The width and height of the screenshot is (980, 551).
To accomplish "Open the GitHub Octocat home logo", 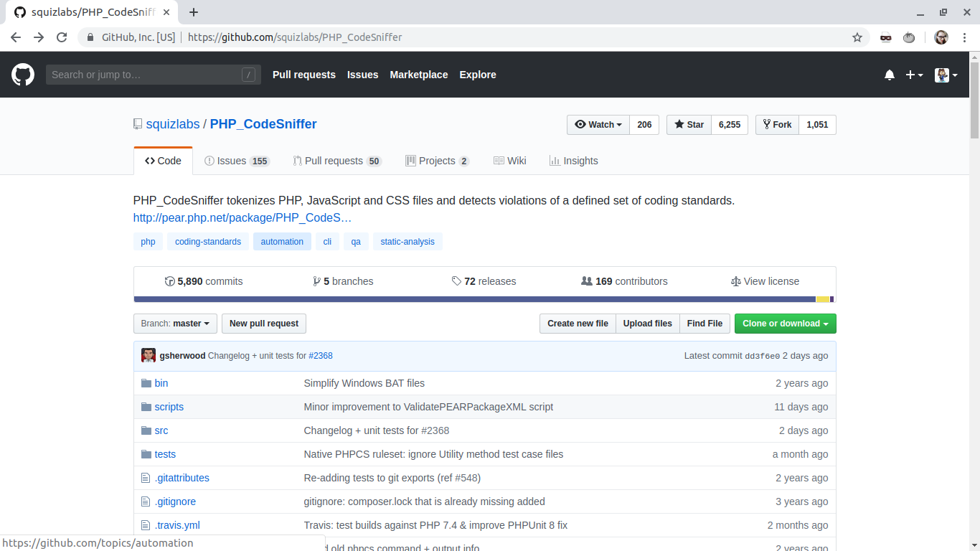I will tap(23, 75).
